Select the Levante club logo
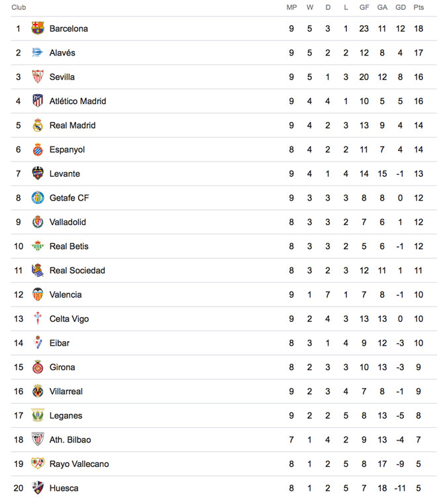 pyautogui.click(x=38, y=174)
